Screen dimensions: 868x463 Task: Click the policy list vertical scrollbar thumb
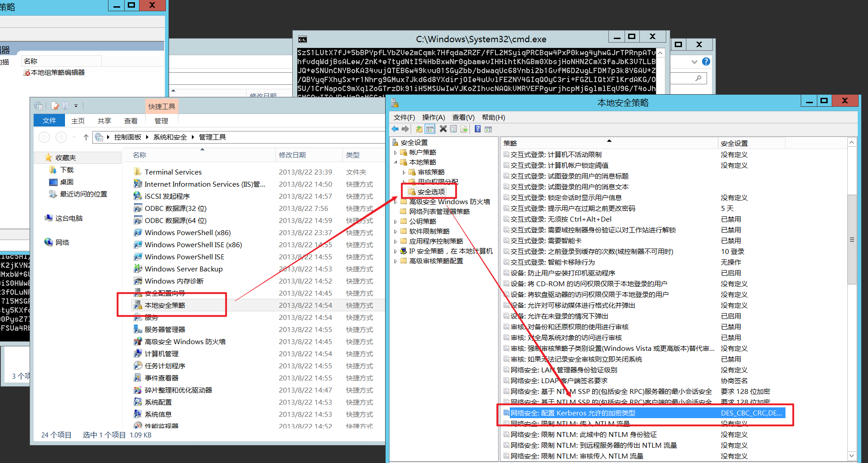point(852,239)
